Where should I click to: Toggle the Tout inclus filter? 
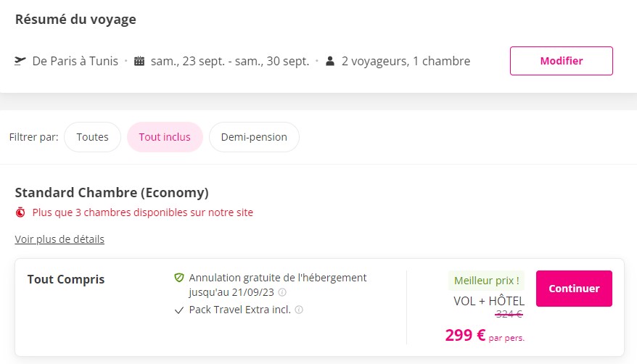click(165, 137)
